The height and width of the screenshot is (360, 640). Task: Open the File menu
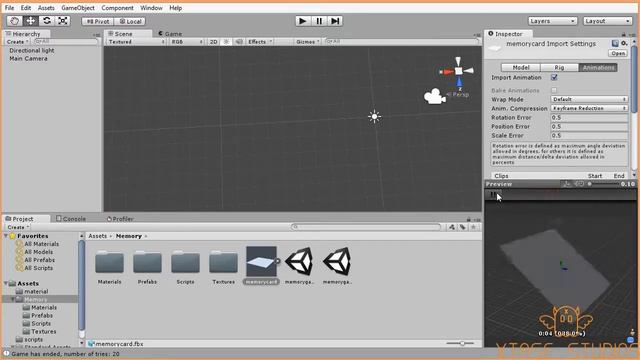pyautogui.click(x=9, y=8)
